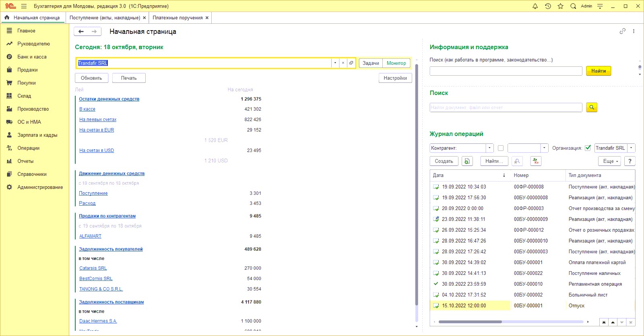Switch to Задачи view
Screen dimensions: 644x336
tap(371, 63)
